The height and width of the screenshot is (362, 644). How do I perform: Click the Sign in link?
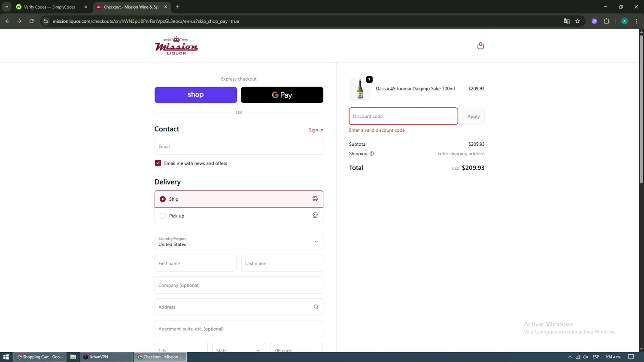coord(316,130)
